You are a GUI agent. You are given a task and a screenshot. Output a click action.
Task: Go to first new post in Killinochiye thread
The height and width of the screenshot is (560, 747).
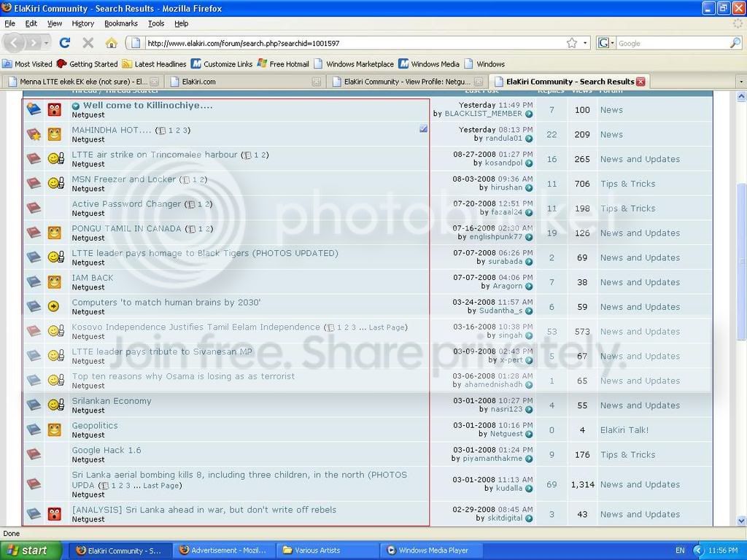76,106
